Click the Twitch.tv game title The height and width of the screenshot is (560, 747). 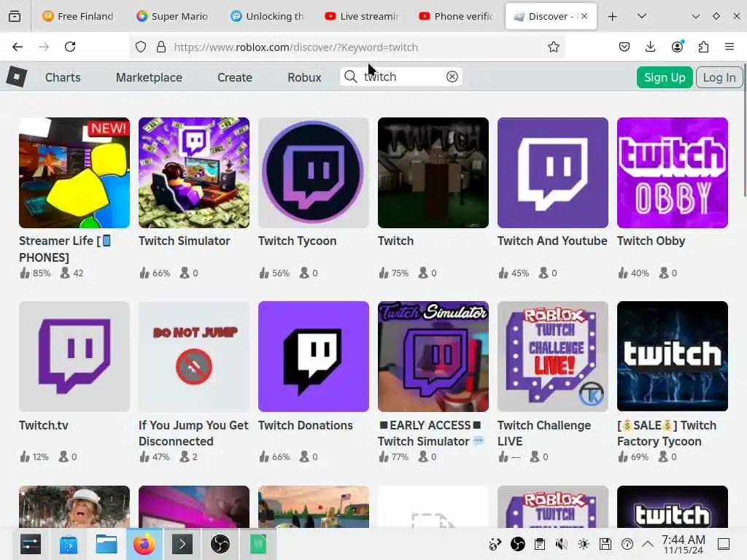coord(44,425)
